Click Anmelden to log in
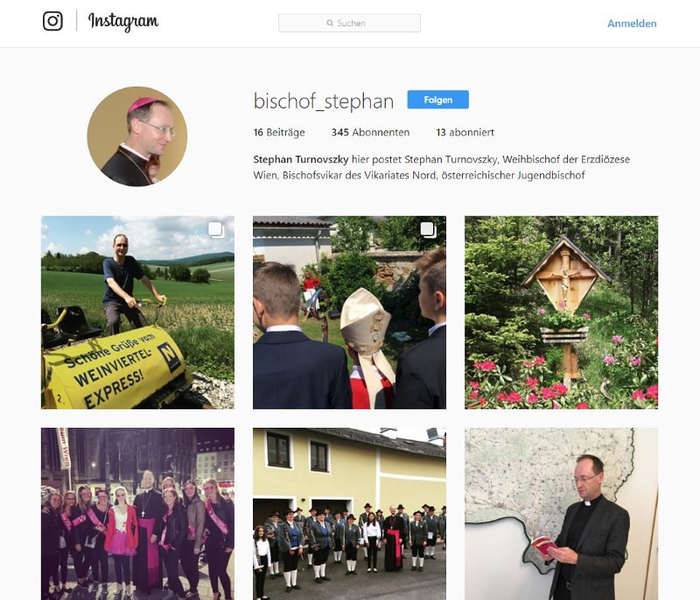The height and width of the screenshot is (600, 700). [x=632, y=24]
